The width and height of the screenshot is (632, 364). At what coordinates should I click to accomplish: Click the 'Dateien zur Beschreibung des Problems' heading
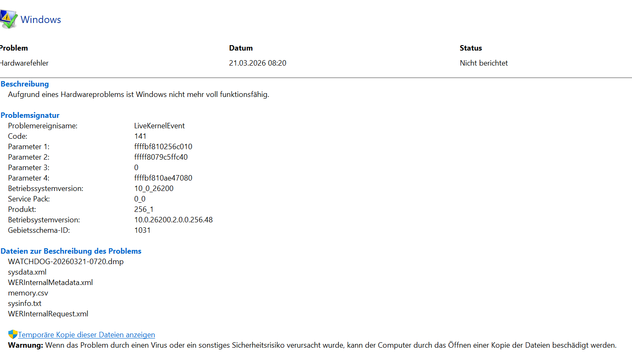click(x=71, y=251)
